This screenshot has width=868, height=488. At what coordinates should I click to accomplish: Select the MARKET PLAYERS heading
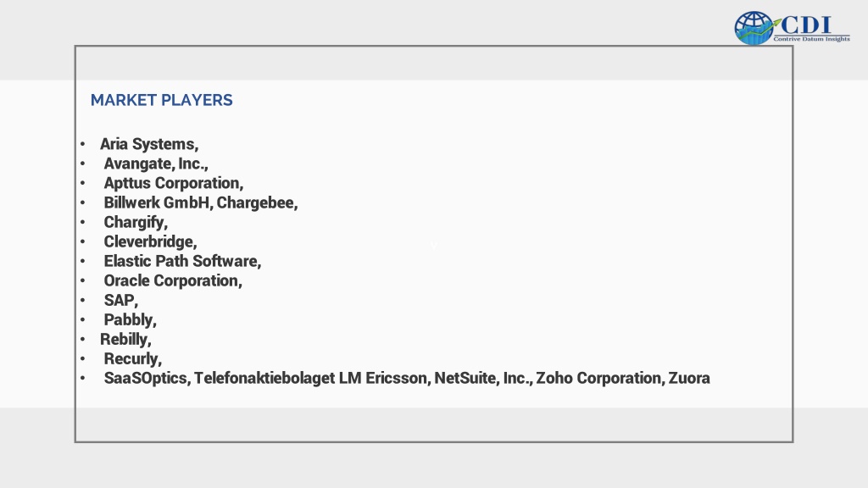tap(162, 100)
